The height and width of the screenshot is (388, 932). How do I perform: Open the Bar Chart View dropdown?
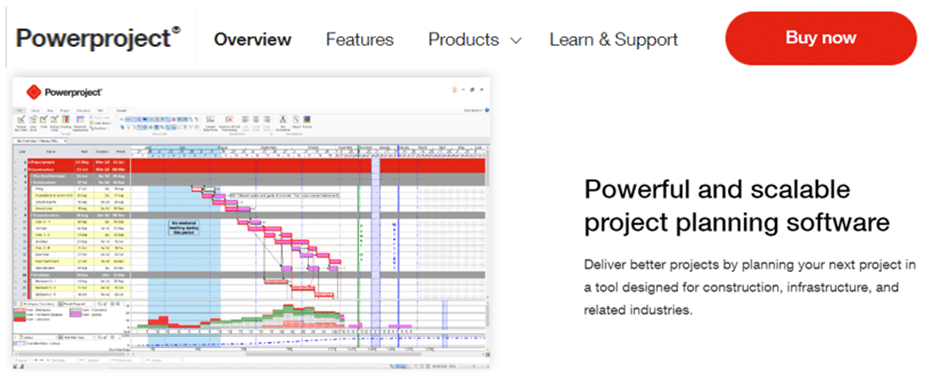(40, 141)
